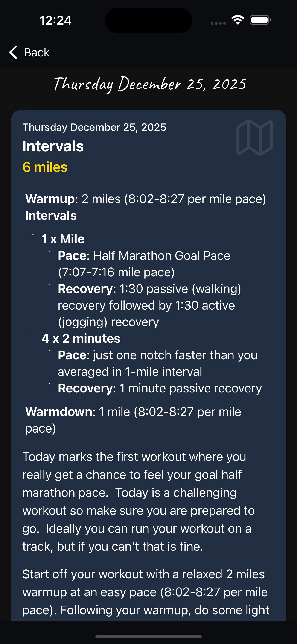The width and height of the screenshot is (297, 644).
Task: Tap the back chevron arrow icon
Action: pyautogui.click(x=13, y=52)
